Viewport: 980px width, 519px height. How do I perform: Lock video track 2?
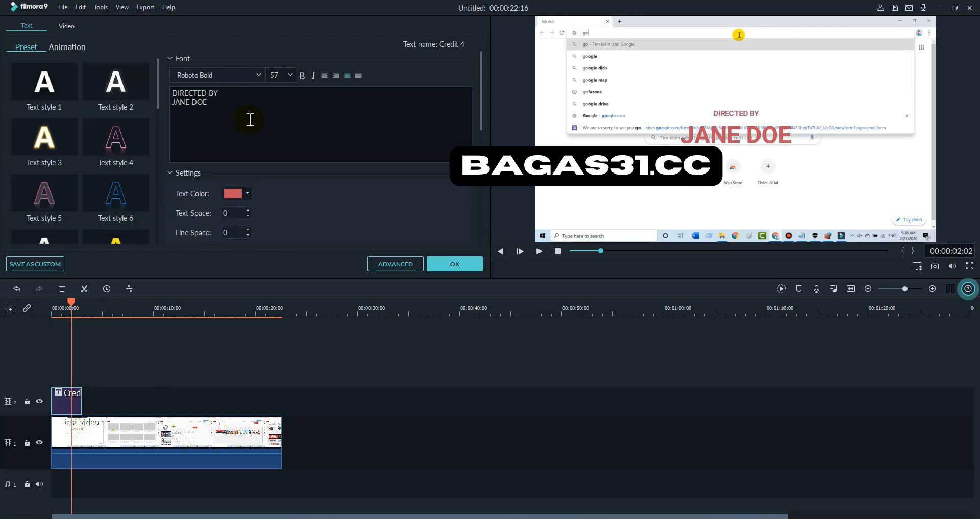pos(27,401)
